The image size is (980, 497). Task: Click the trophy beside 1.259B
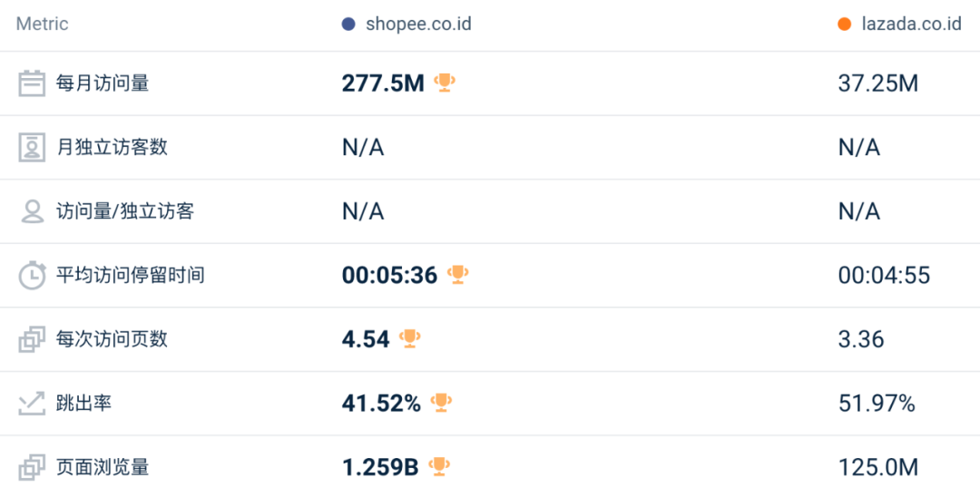[x=439, y=467]
